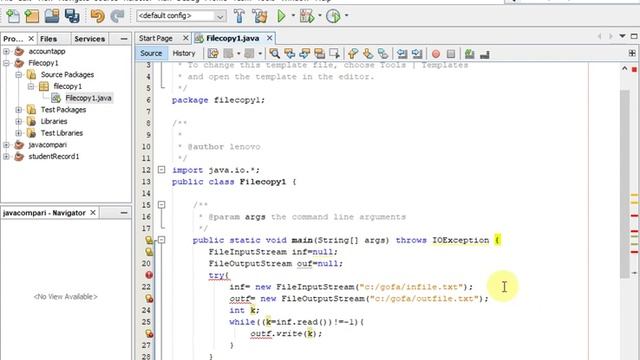This screenshot has width=640, height=360.
Task: Click the Clean and Build icon
Action: (x=260, y=16)
